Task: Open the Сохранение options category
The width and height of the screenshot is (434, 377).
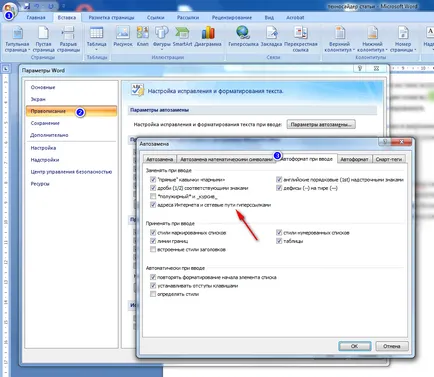Action: (45, 123)
